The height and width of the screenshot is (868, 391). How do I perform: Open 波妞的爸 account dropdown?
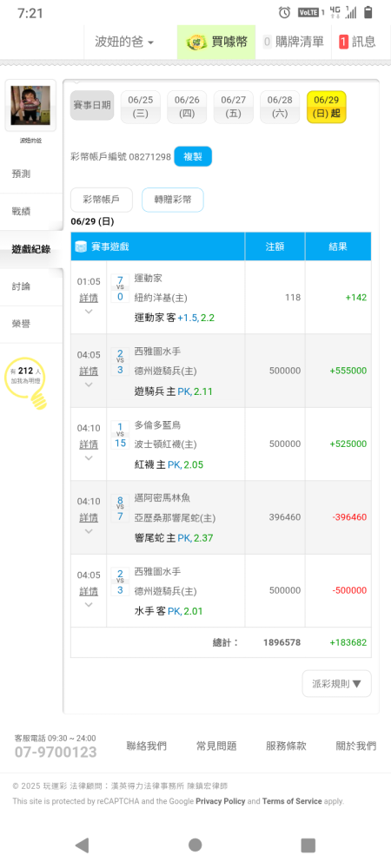[x=124, y=42]
